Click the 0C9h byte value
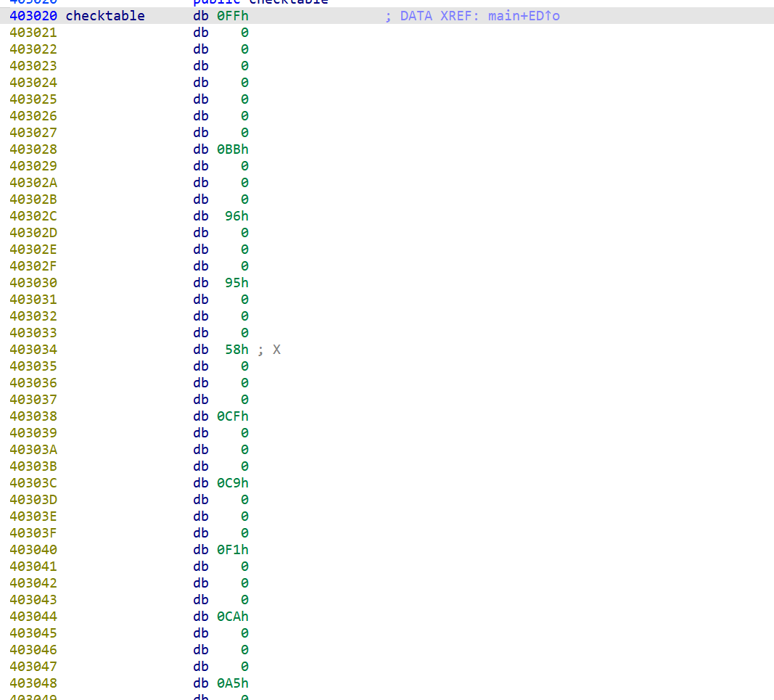The image size is (774, 700). (233, 483)
